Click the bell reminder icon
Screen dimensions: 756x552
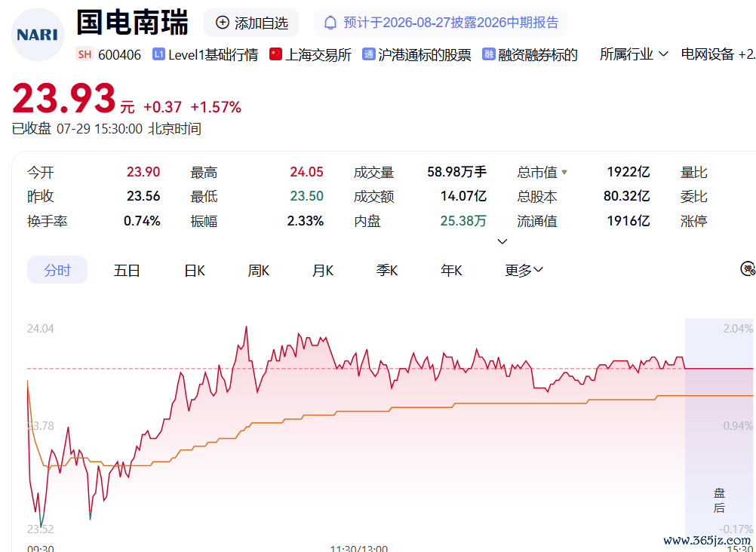330,23
